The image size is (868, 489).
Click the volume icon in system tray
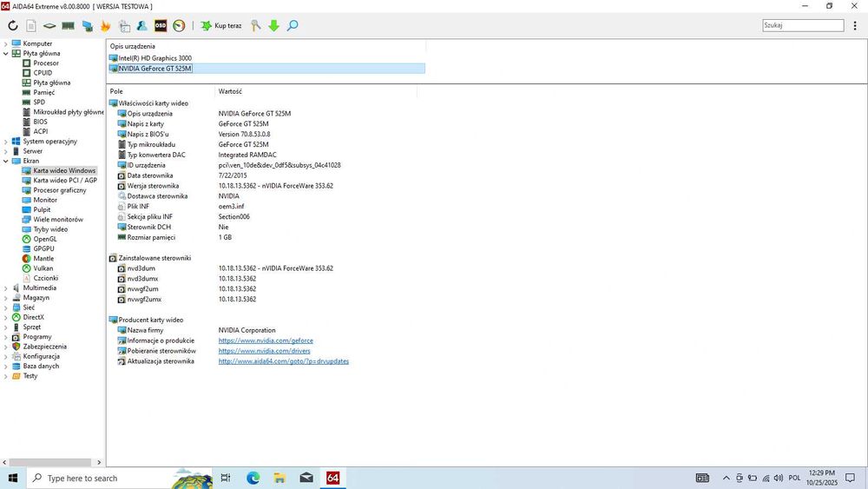(779, 478)
